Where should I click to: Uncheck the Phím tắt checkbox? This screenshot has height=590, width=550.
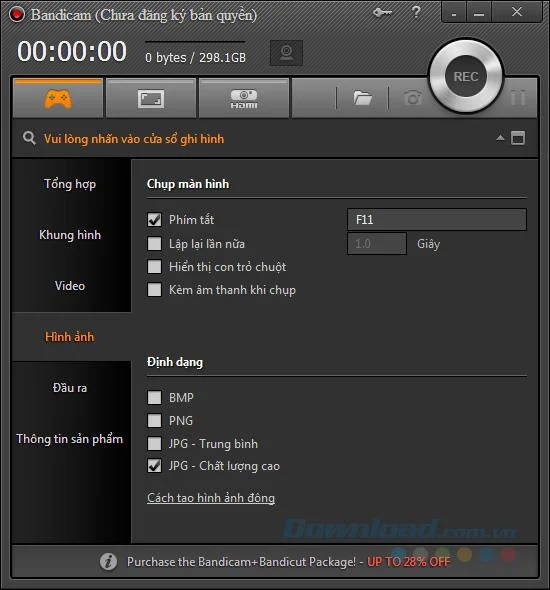(154, 220)
